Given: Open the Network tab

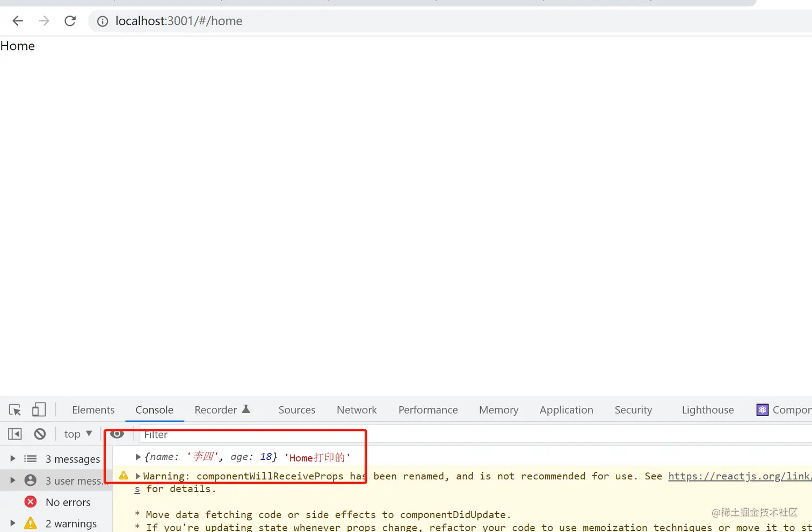Looking at the screenshot, I should click(357, 410).
